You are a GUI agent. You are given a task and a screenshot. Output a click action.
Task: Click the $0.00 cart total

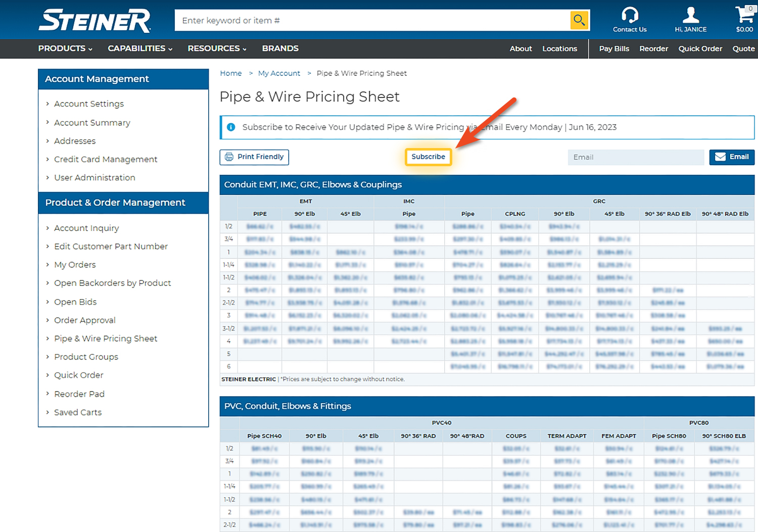click(744, 29)
